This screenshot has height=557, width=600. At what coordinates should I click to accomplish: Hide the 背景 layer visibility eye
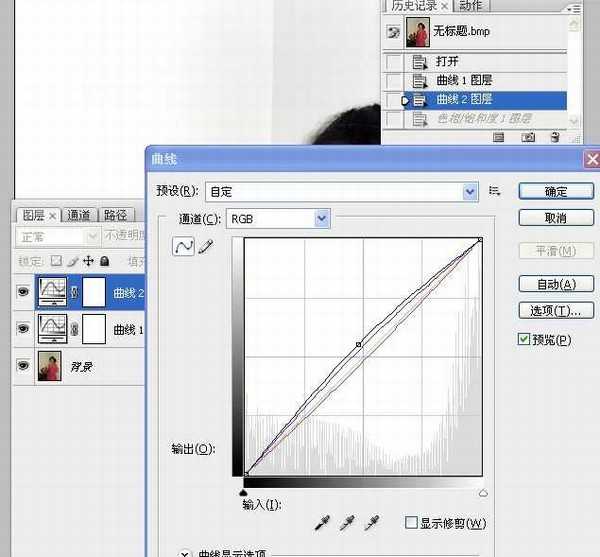23,367
